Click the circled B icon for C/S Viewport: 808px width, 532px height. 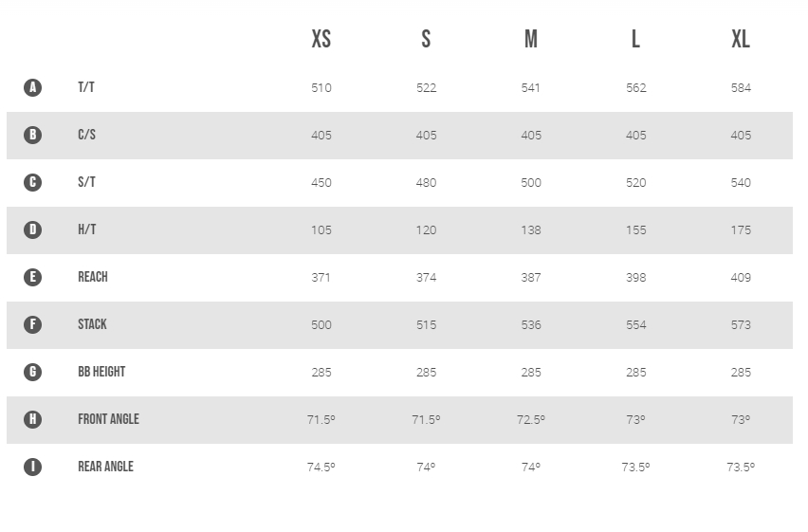click(32, 135)
